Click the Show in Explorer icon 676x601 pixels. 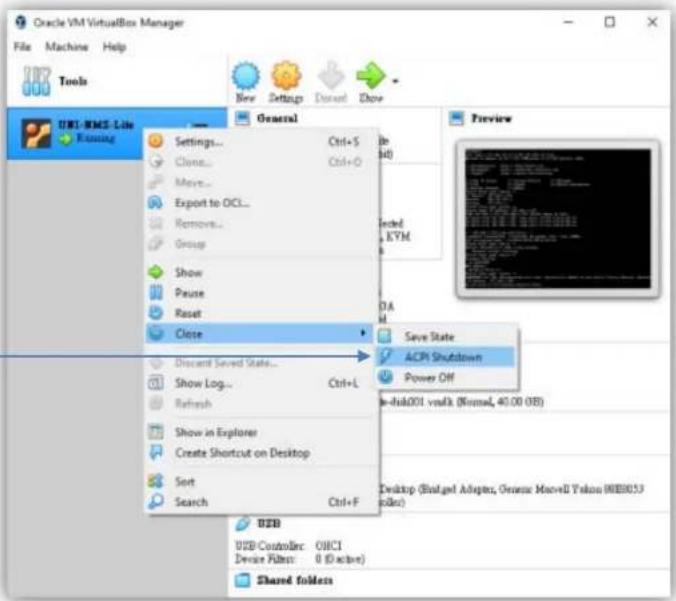[x=156, y=432]
